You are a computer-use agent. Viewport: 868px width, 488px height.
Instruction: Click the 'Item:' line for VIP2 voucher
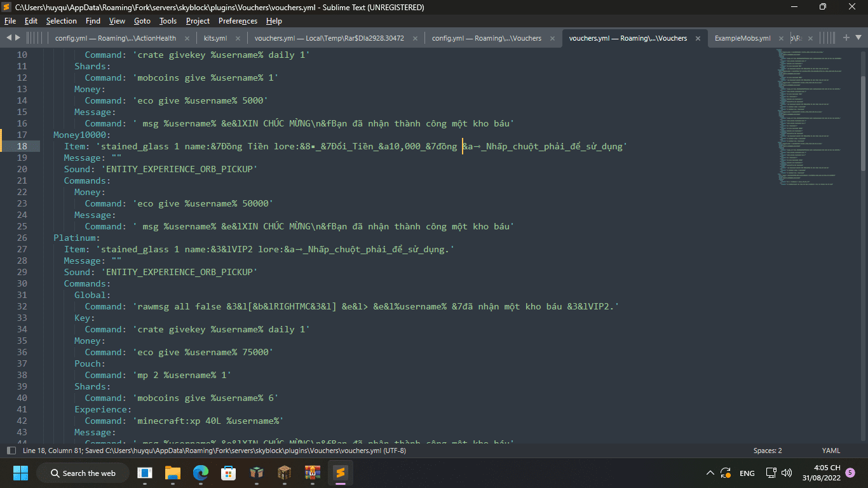[259, 249]
